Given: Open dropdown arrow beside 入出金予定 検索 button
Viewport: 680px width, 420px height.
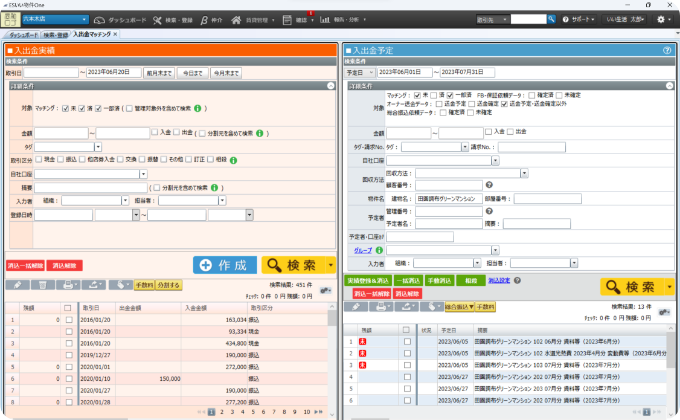Looking at the screenshot, I should point(670,287).
